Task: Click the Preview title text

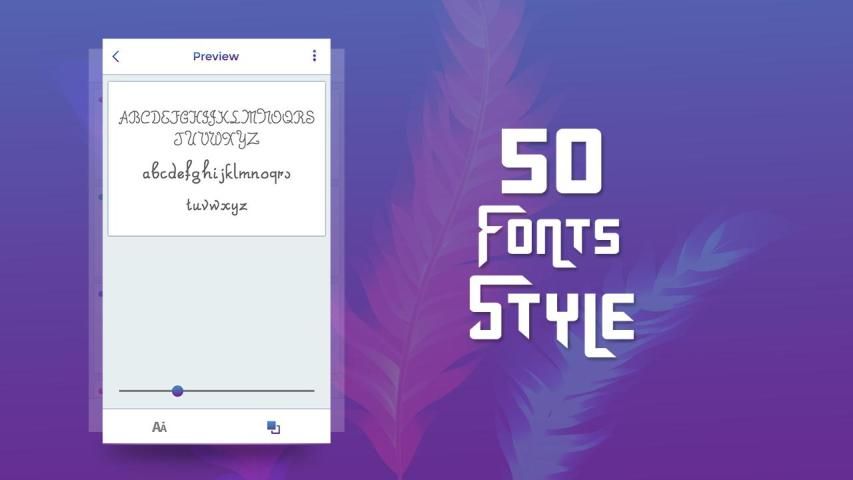Action: (216, 57)
